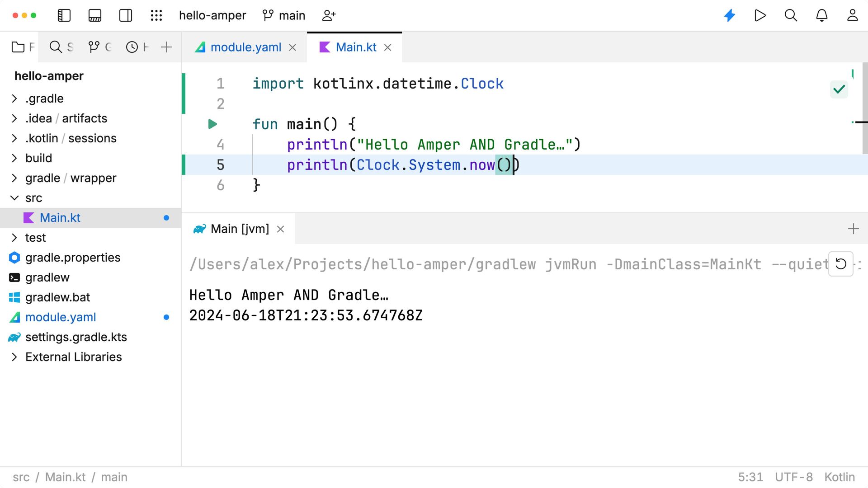Change the UTF-8 file encoding

point(794,477)
